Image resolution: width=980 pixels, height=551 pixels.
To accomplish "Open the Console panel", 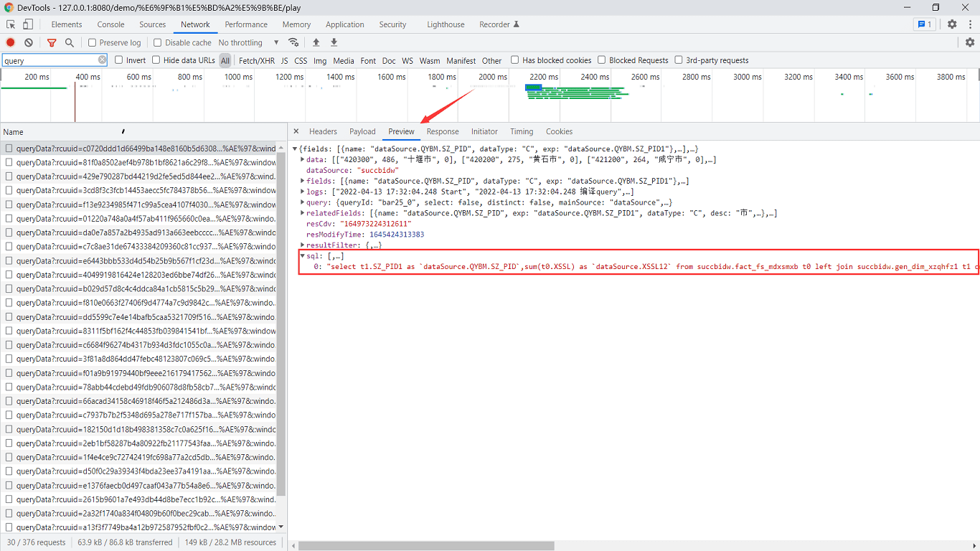I will [x=110, y=24].
